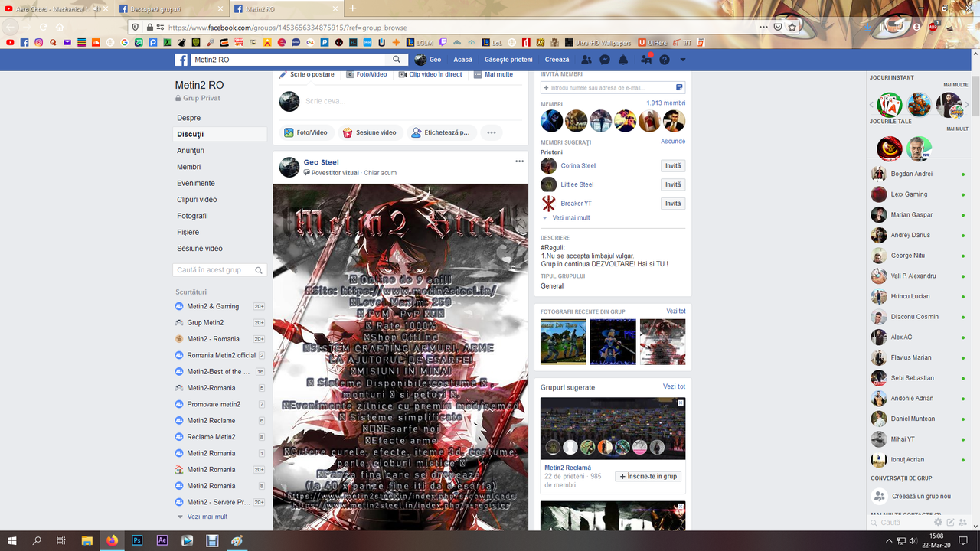Viewport: 980px width, 551px height.
Task: Open the Reclame Metin2 shortcut
Action: coord(211,437)
